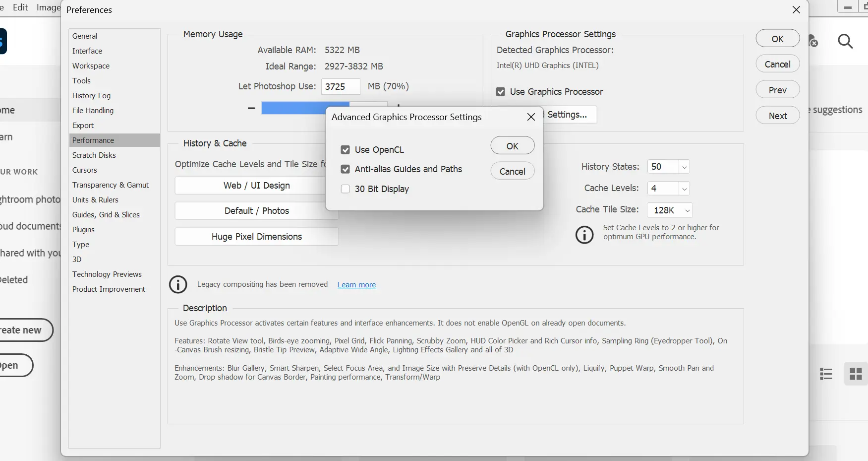
Task: Open the Learn more link
Action: pos(357,285)
